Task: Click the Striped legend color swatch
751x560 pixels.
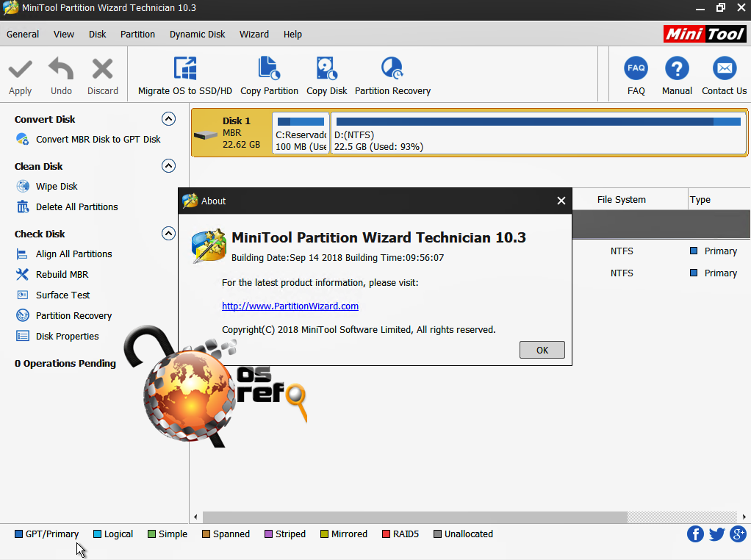Action: pos(269,534)
